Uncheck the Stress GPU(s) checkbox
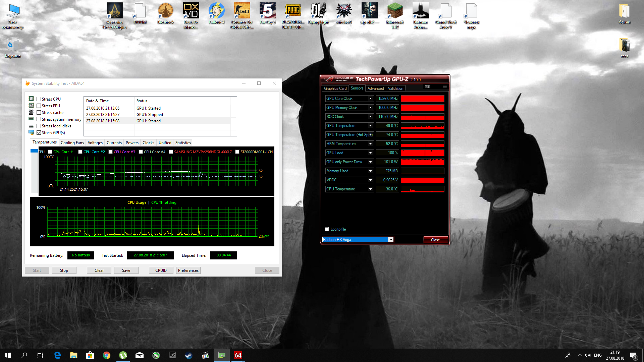The width and height of the screenshot is (644, 362). (39, 133)
